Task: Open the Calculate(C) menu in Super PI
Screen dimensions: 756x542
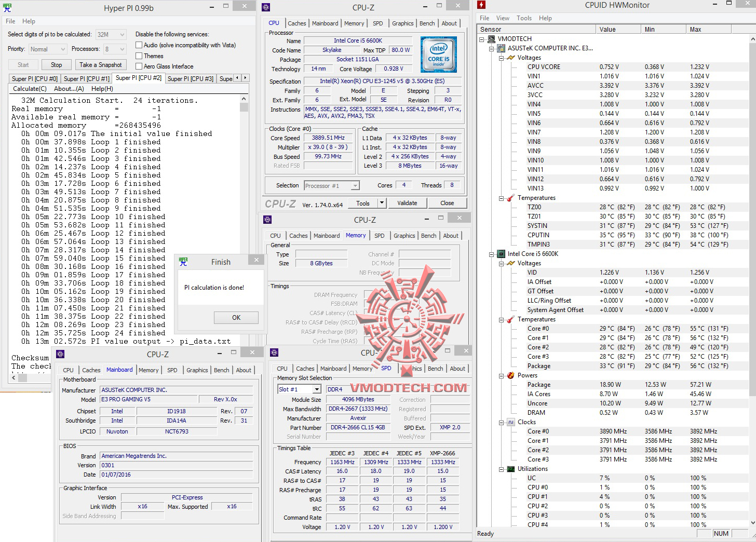Action: coord(30,89)
